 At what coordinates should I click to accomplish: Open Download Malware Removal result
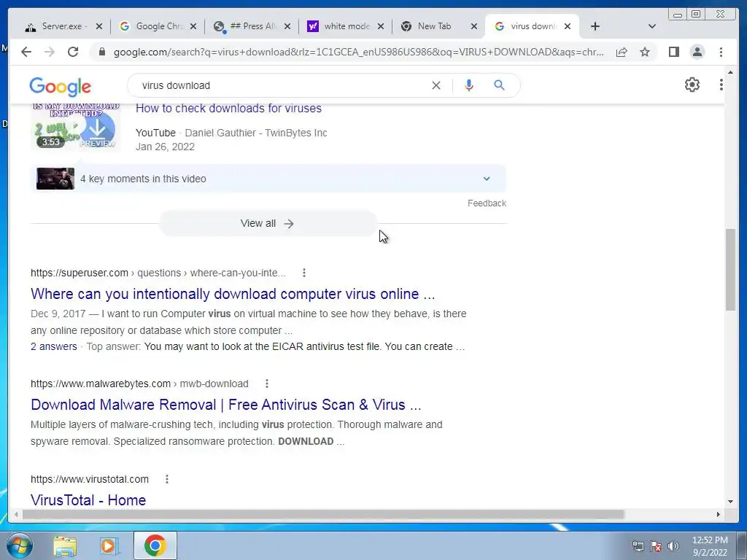(226, 405)
